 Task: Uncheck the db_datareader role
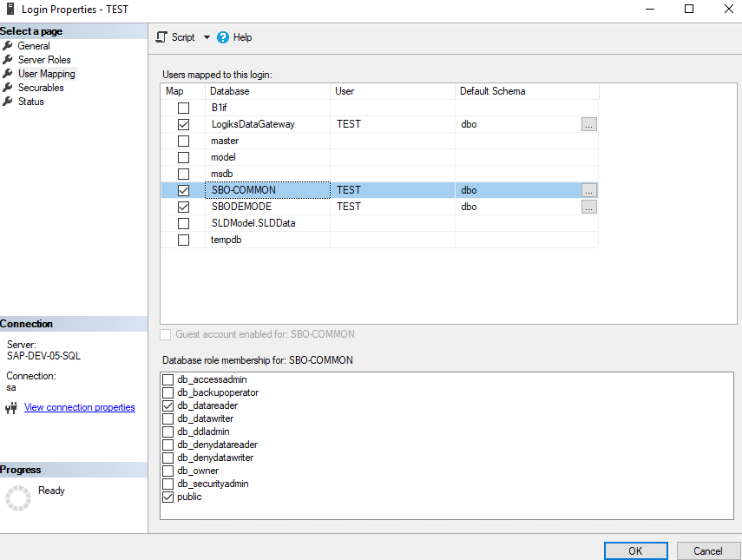point(168,405)
